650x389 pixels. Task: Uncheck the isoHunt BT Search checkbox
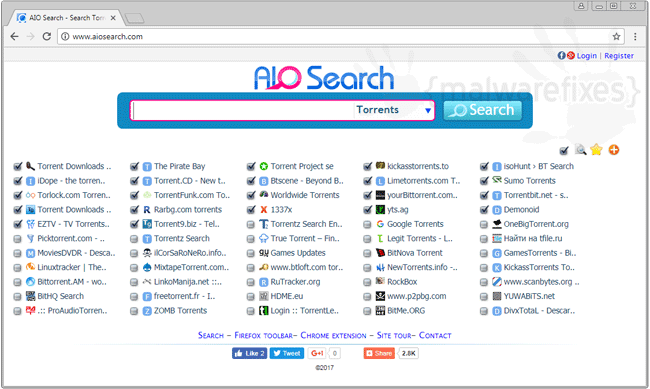point(484,166)
